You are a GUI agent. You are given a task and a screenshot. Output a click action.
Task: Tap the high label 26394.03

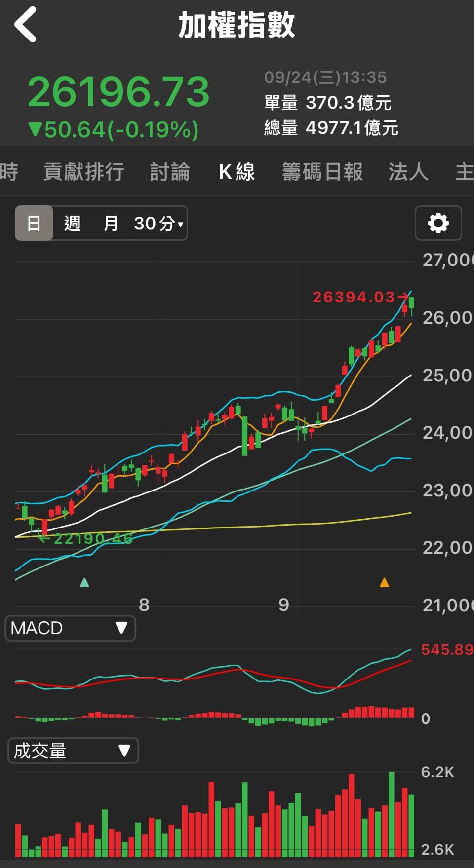pos(354,297)
